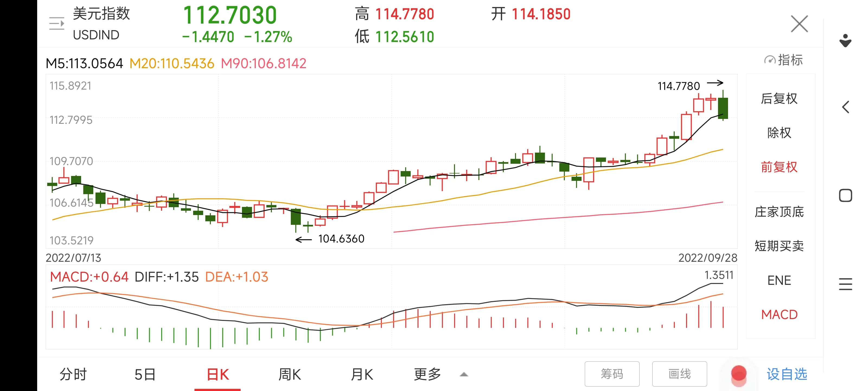This screenshot has height=391, width=868.
Task: Switch to the 分时 tab
Action: [74, 374]
